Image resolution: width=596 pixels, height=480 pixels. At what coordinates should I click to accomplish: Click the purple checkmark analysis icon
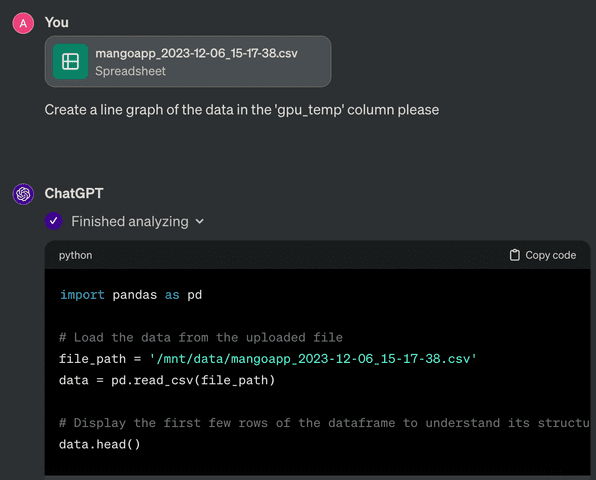(x=54, y=221)
